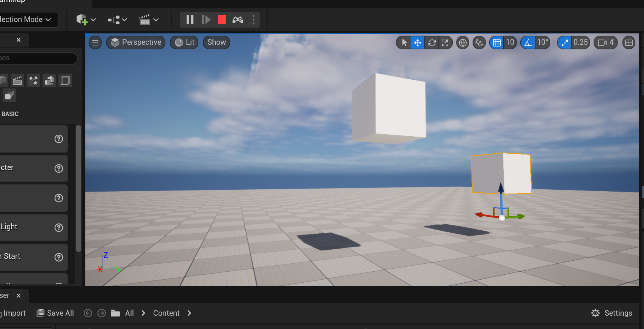
Task: Click Save All button
Action: point(55,313)
